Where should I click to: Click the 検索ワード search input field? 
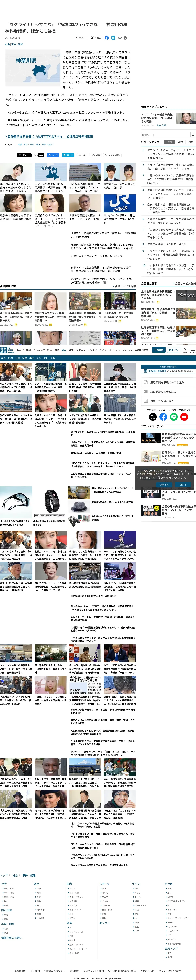[166, 135]
